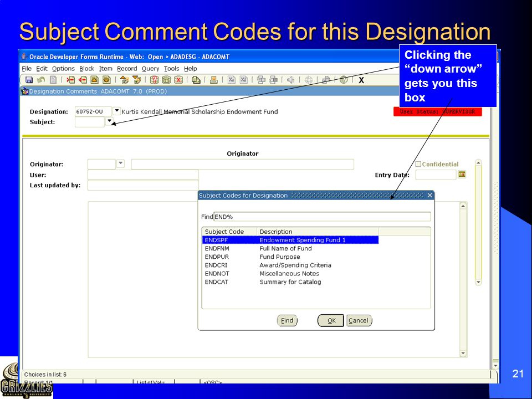Screen dimensions: 532x399
Task: Click the Description column header
Action: click(317, 232)
